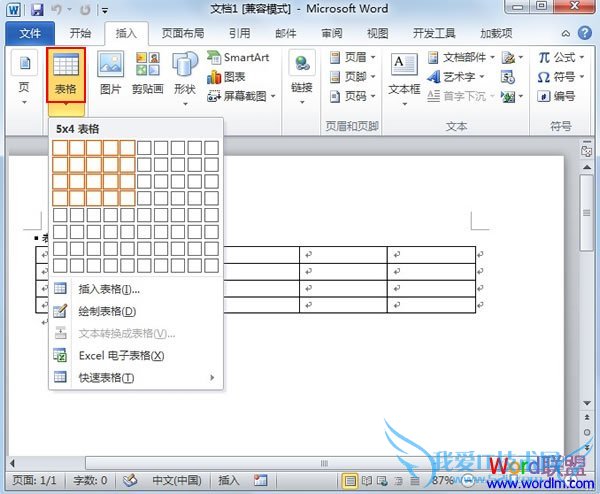Open Quick Parts (文档部件)
This screenshot has height=494, width=600.
pos(461,57)
